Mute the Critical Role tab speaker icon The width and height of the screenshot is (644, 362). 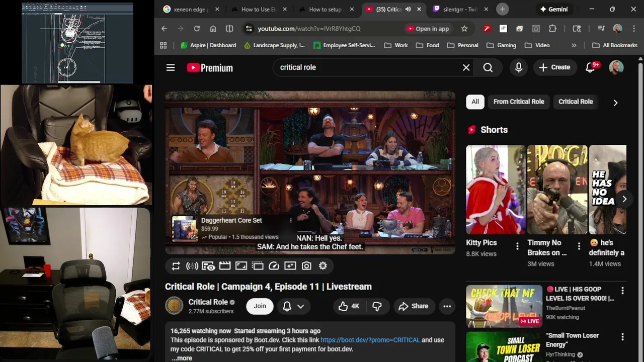click(x=408, y=9)
